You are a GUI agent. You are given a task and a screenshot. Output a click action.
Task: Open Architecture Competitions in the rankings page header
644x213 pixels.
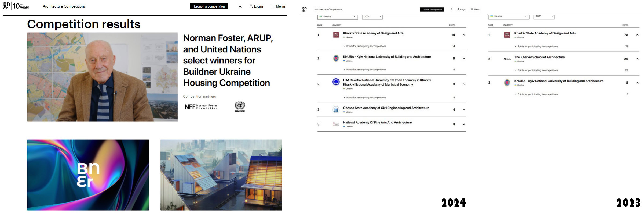pyautogui.click(x=328, y=9)
